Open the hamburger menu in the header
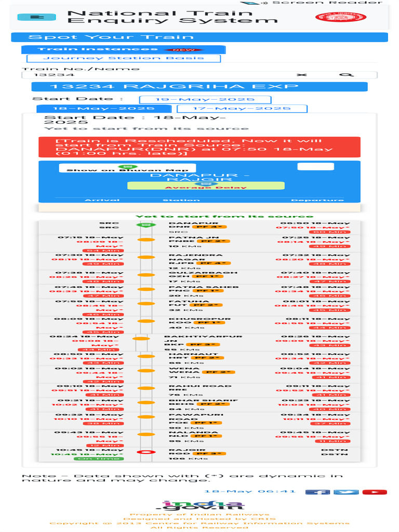 point(36,17)
